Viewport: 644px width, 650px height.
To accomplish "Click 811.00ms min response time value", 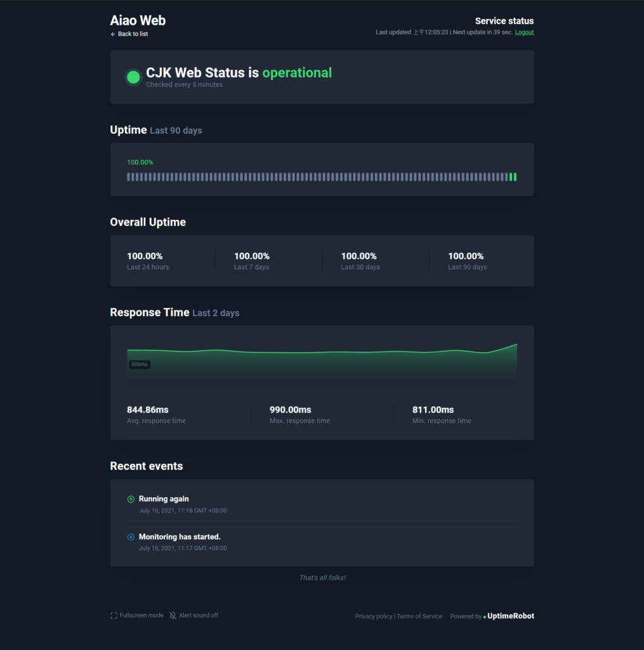I will [x=433, y=409].
